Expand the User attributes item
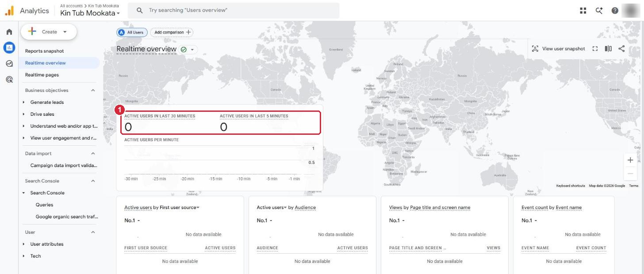 click(x=24, y=244)
